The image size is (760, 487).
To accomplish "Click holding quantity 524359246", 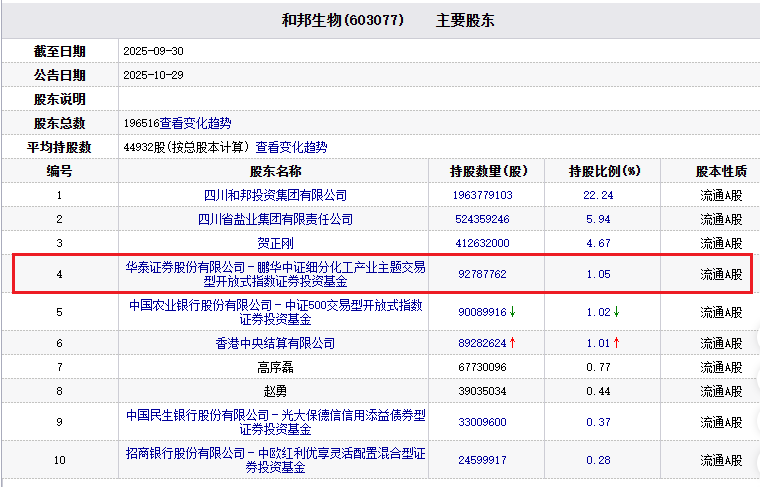I will [482, 219].
